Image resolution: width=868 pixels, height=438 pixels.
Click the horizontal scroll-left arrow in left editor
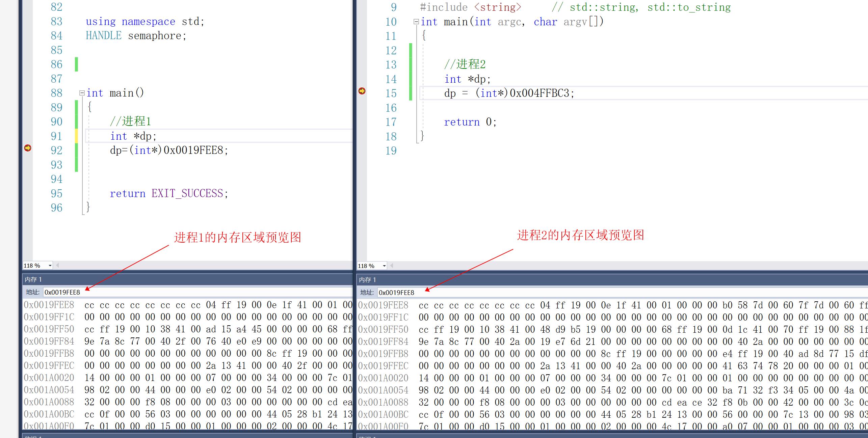click(x=57, y=266)
